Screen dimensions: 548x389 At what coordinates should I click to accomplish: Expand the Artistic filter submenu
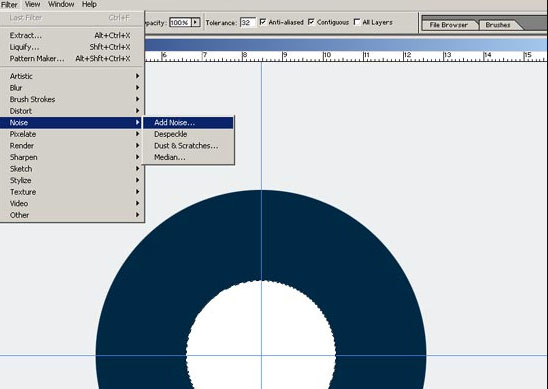(x=72, y=76)
